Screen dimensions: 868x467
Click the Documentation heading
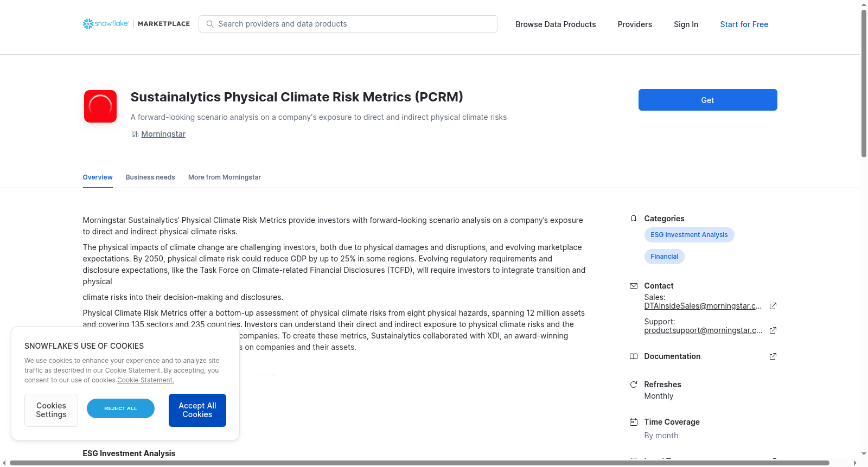[672, 356]
